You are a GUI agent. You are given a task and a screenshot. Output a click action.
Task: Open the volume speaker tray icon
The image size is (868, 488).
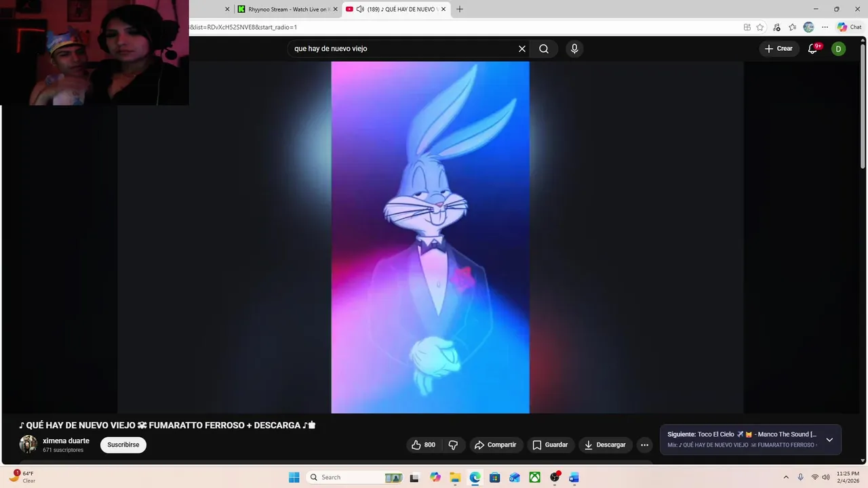826,477
